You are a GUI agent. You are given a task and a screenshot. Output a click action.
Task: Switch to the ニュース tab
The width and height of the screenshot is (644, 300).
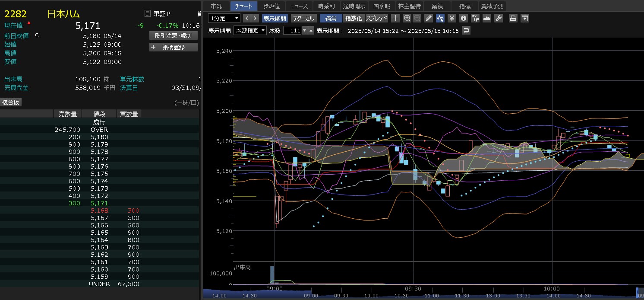299,6
